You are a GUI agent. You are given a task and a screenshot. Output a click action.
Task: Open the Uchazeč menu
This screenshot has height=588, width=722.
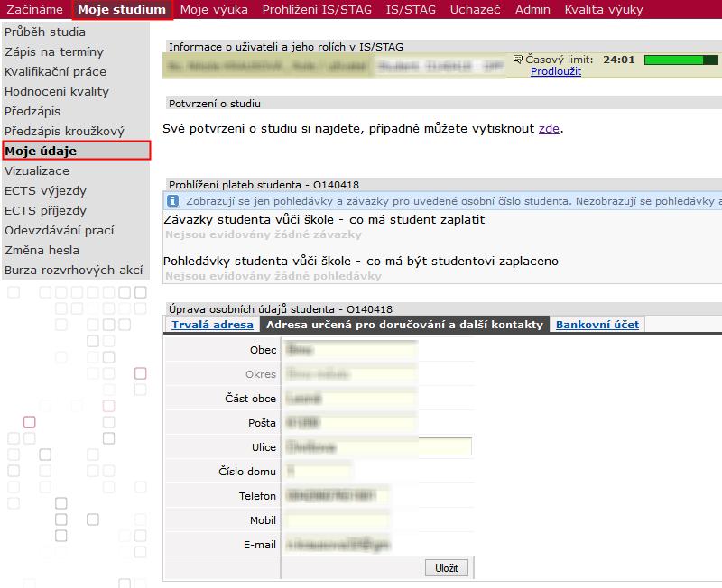click(476, 9)
